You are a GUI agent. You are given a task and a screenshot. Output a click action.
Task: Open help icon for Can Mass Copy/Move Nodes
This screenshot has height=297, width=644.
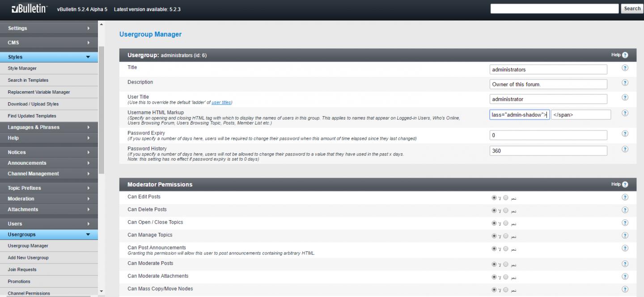click(x=625, y=289)
